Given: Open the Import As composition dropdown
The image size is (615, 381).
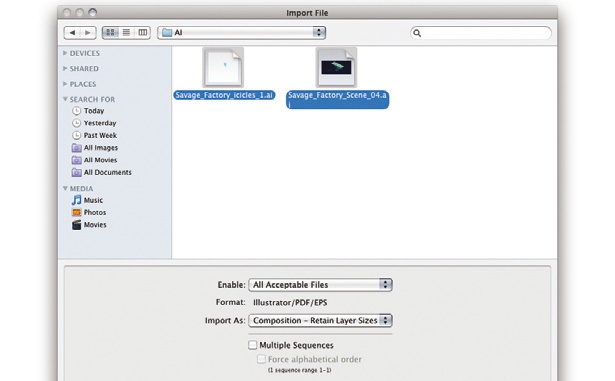Looking at the screenshot, I should [320, 320].
